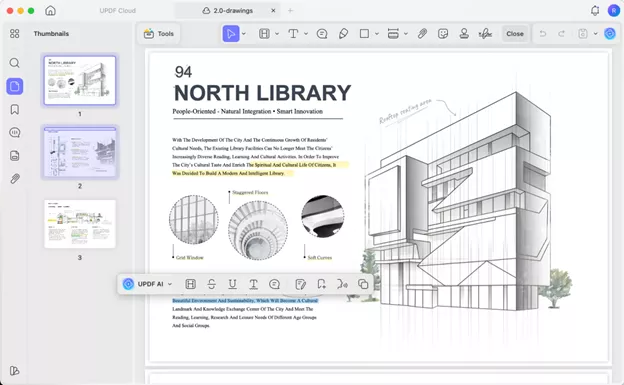Screen dimensions: 624x385
Task: Open the user account avatar
Action: [614, 11]
